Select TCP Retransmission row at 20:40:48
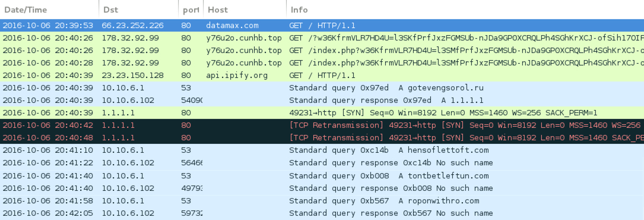The width and height of the screenshot is (644, 220). pos(322,138)
